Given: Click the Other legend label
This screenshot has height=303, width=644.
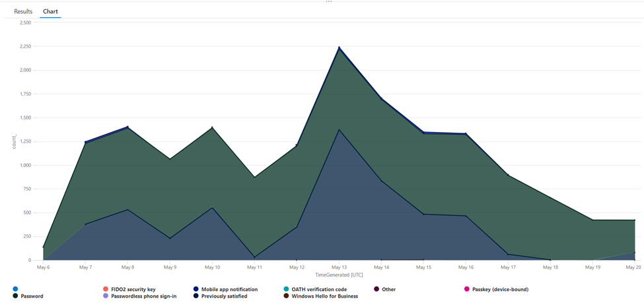Looking at the screenshot, I should click(388, 289).
